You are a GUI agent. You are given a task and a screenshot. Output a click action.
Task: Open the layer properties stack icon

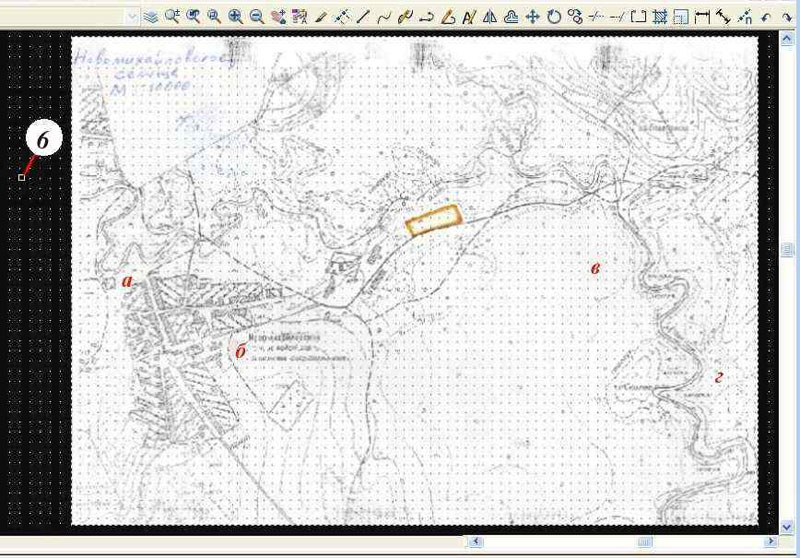151,17
